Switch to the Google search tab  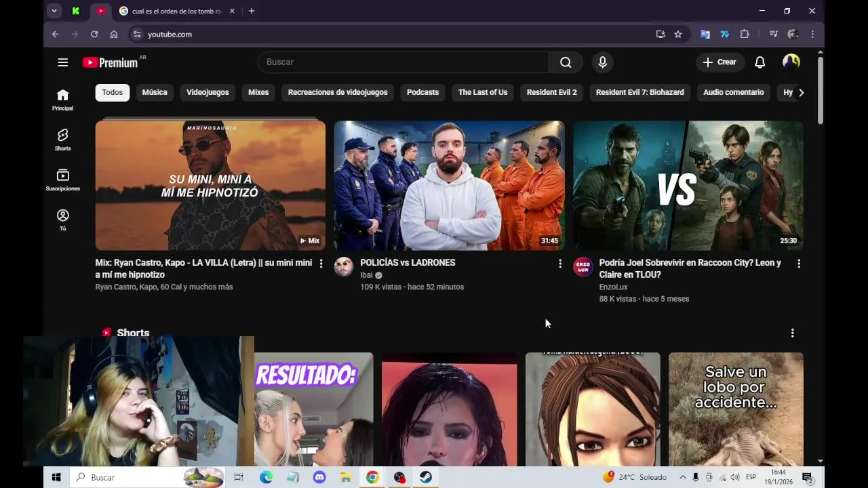click(x=176, y=12)
